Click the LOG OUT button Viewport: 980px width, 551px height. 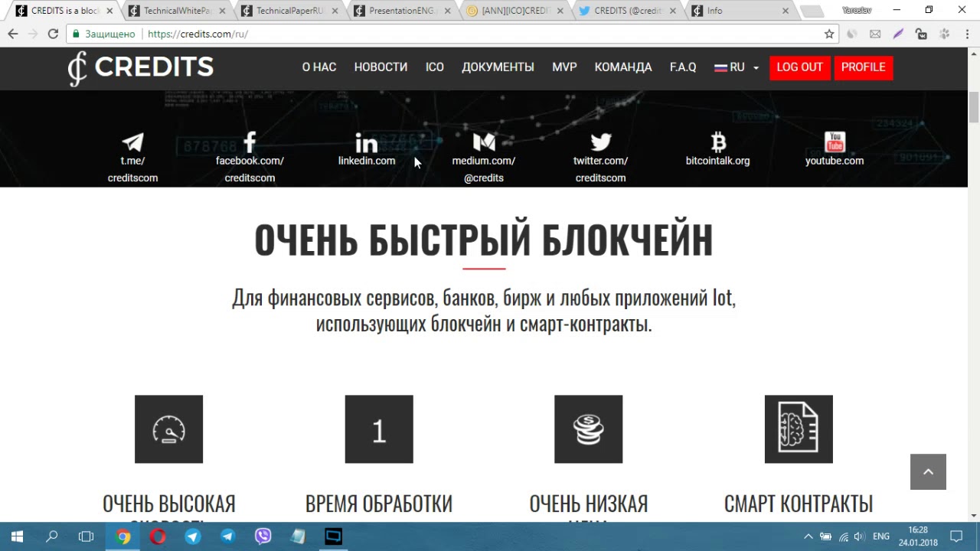[x=799, y=67]
